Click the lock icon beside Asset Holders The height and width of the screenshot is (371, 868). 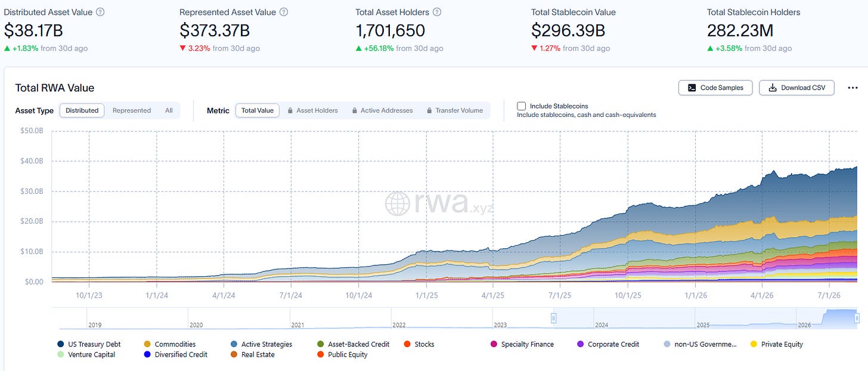point(290,110)
